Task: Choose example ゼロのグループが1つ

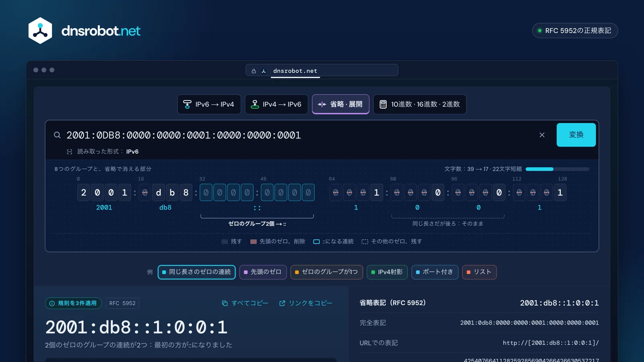Action: point(326,272)
